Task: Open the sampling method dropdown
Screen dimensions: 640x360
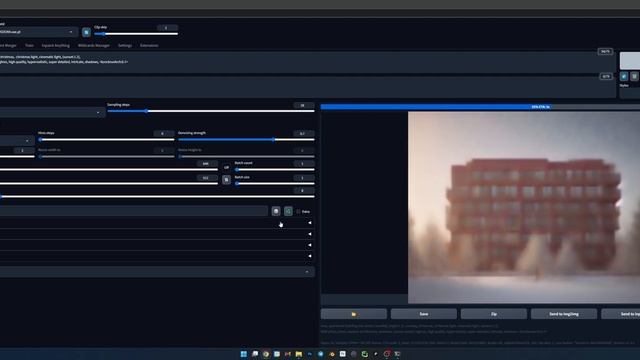Action: click(52, 113)
